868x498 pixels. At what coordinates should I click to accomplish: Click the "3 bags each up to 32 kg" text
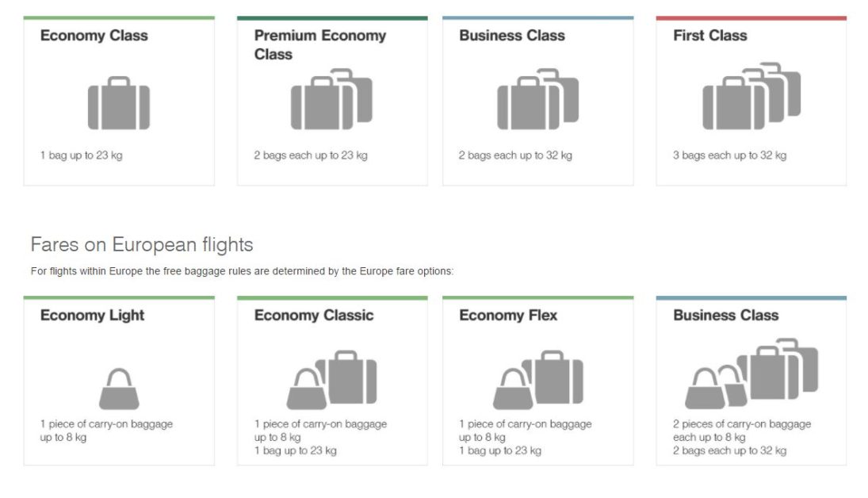(729, 155)
